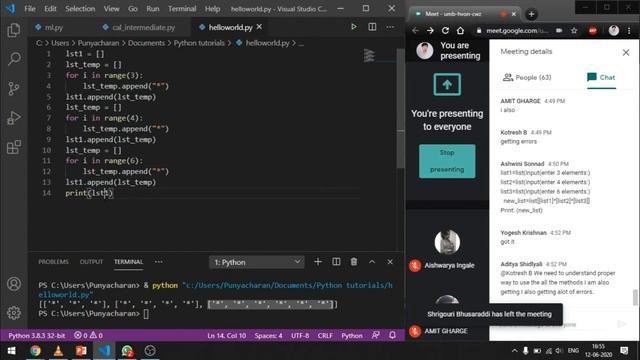Open the Chrome profile avatar

tap(613, 31)
